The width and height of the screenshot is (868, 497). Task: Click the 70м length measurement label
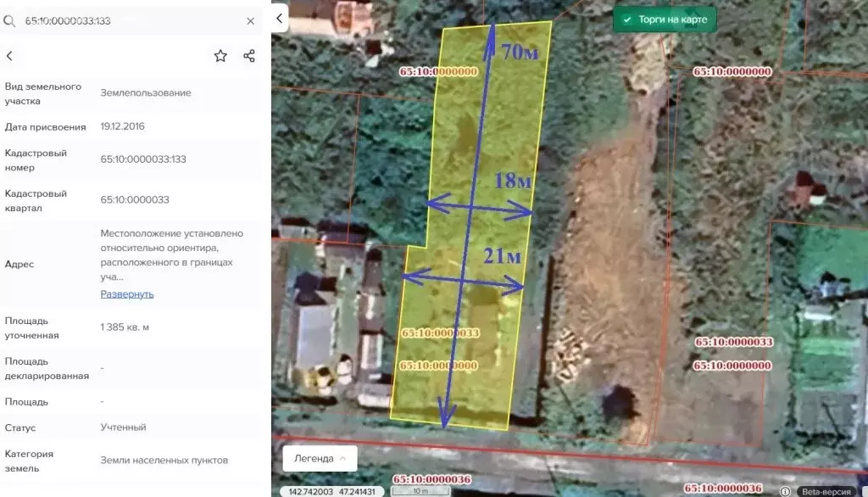tap(520, 52)
